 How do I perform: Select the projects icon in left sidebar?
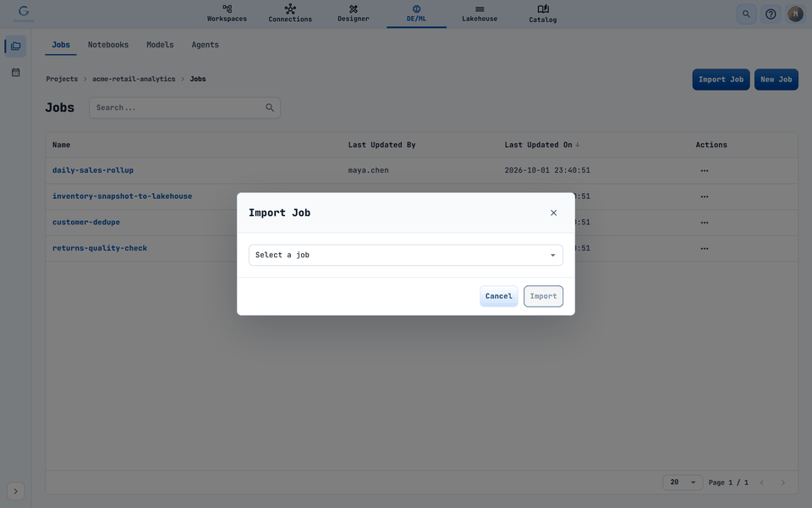point(15,46)
